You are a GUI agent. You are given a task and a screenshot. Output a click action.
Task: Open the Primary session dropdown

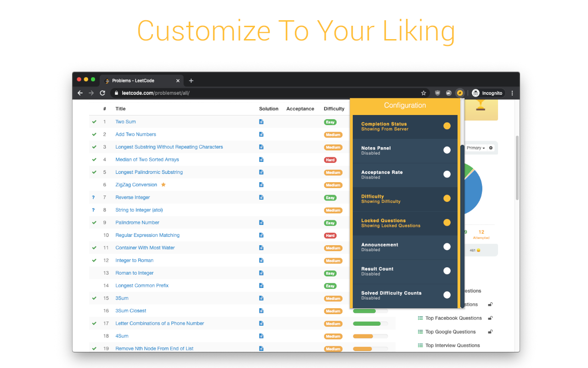click(476, 148)
